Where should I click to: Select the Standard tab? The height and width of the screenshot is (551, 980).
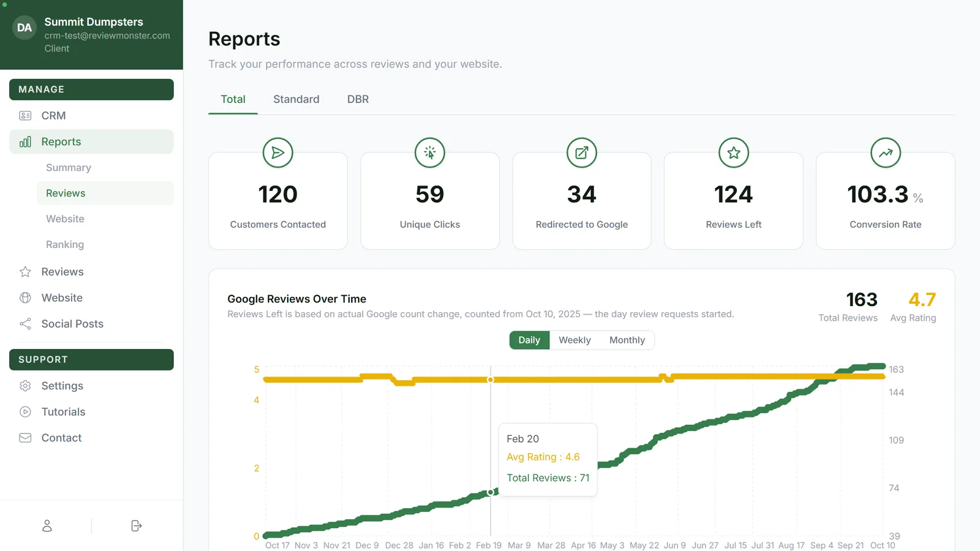coord(296,99)
